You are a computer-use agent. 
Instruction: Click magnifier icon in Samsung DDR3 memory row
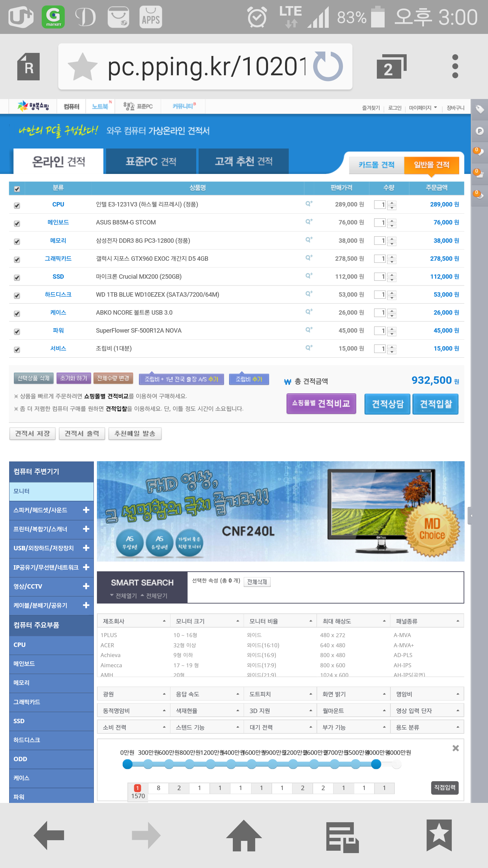tap(309, 240)
